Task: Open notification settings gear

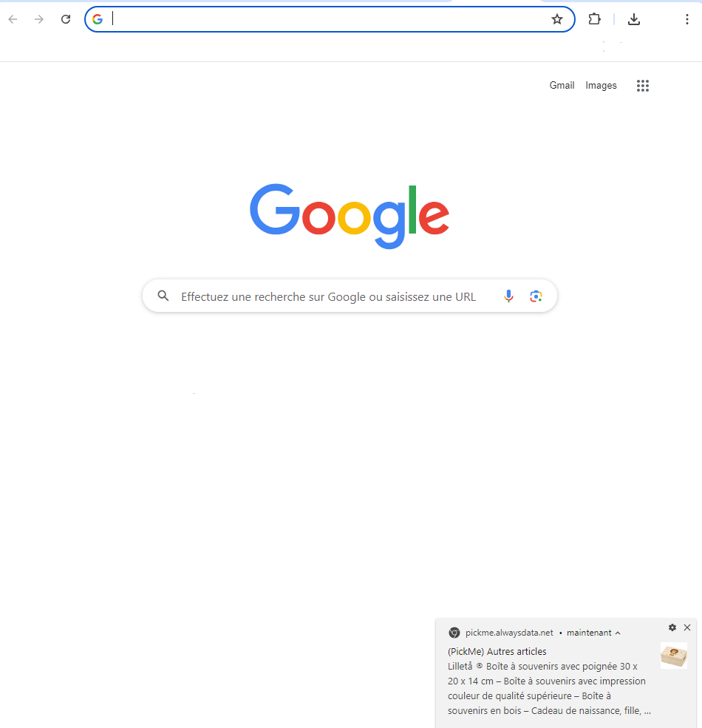Action: tap(672, 627)
